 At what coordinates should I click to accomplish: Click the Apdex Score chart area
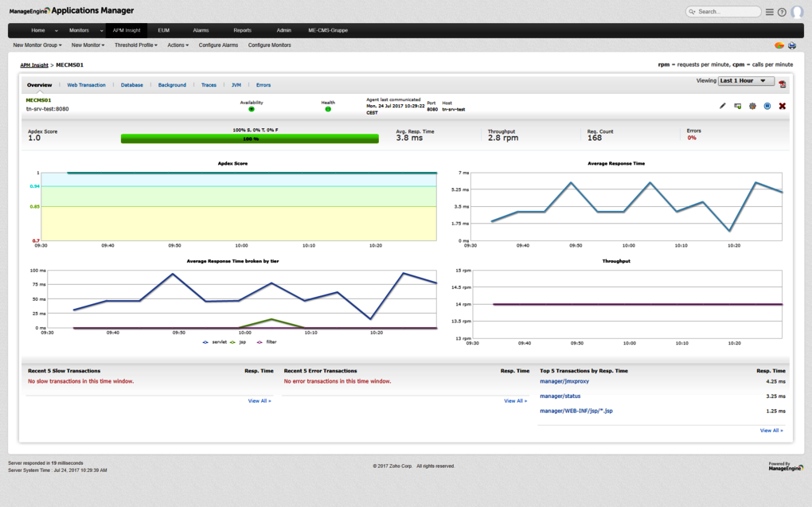(239, 207)
